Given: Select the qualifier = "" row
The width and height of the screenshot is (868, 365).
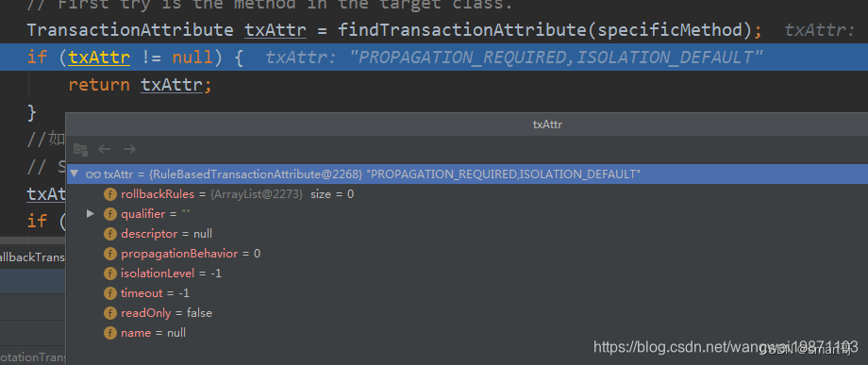Looking at the screenshot, I should click(467, 214).
